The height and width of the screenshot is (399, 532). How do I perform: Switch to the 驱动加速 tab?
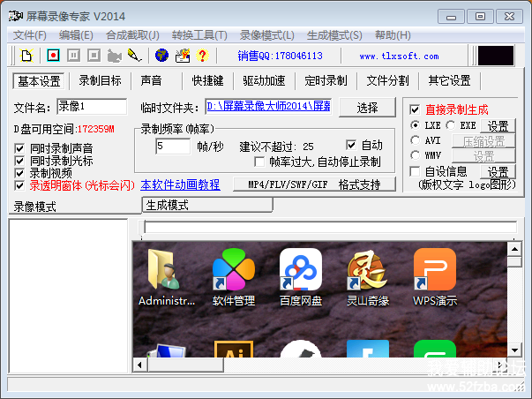pos(264,81)
